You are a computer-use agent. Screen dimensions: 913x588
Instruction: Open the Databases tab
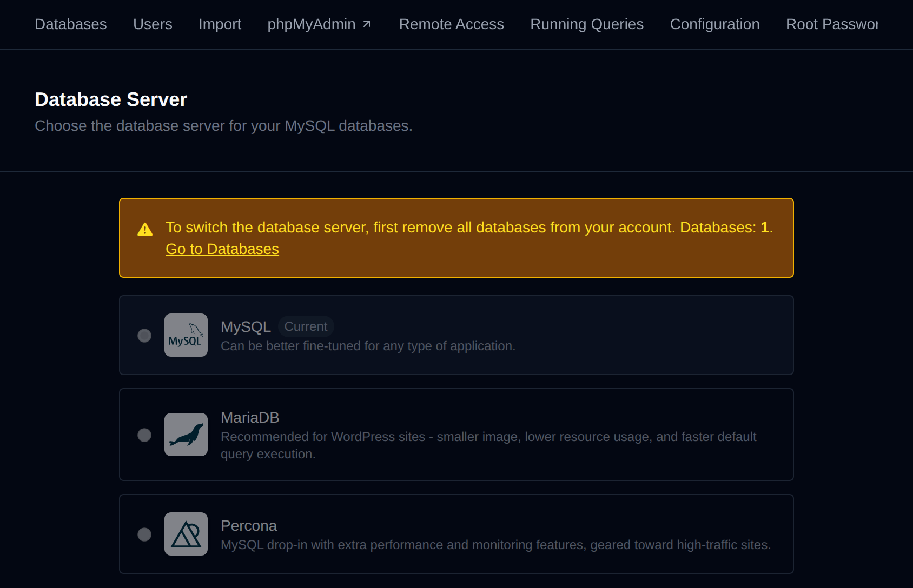point(71,24)
